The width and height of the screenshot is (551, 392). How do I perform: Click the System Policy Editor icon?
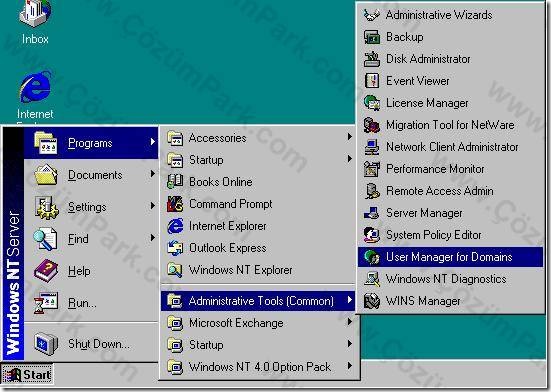pyautogui.click(x=371, y=235)
